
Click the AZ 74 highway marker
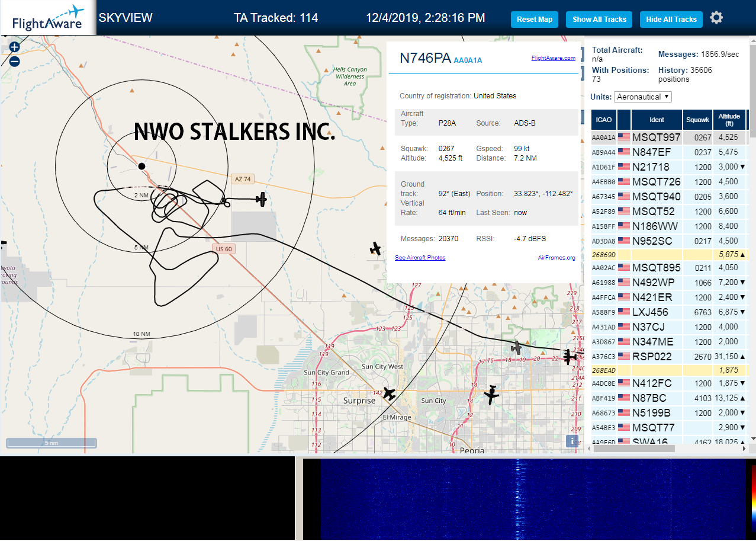click(x=243, y=179)
